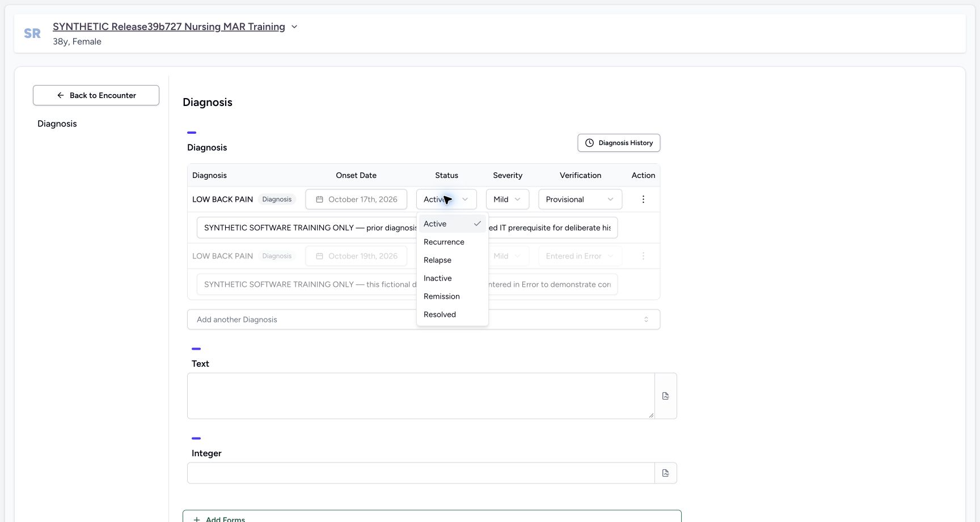
Task: Focus the Integer input field
Action: point(421,473)
